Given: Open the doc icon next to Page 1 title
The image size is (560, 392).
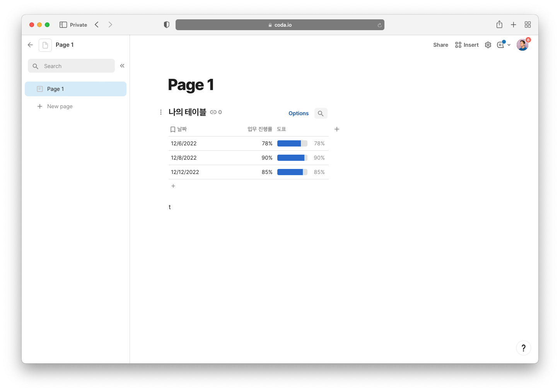Looking at the screenshot, I should click(x=45, y=45).
